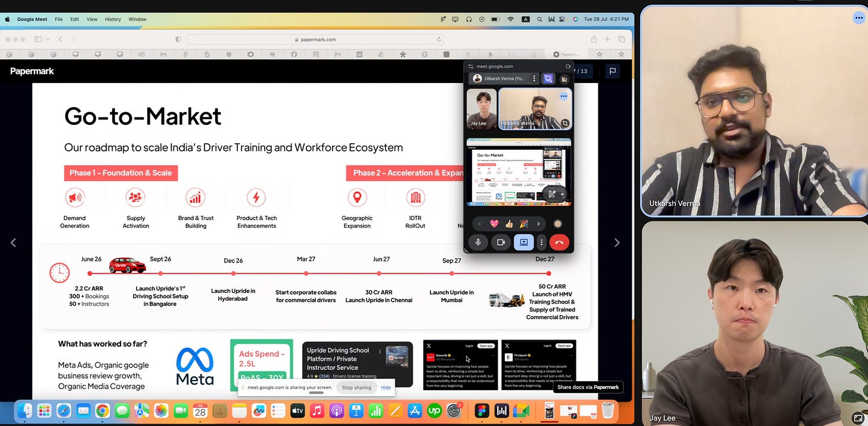Viewport: 868px width, 426px height.
Task: Open Apple menu
Action: [7, 19]
